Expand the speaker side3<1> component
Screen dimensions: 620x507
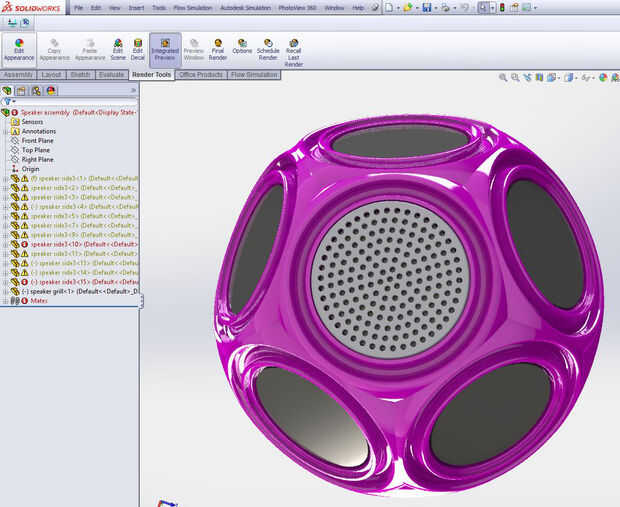coord(5,179)
